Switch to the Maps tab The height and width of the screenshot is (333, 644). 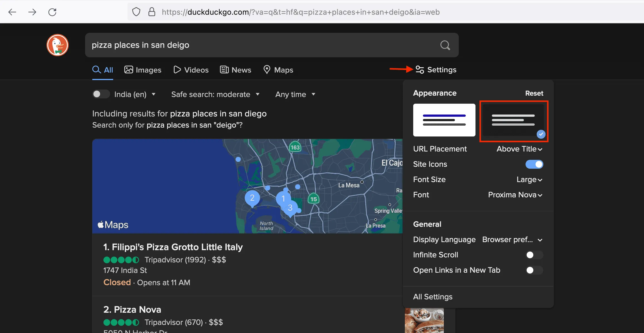(x=278, y=70)
